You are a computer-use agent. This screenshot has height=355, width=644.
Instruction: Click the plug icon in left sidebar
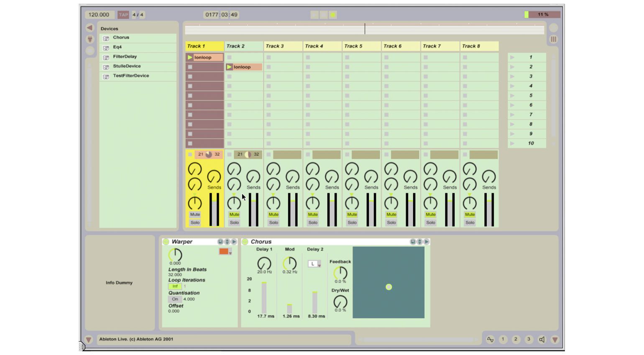[x=89, y=39]
